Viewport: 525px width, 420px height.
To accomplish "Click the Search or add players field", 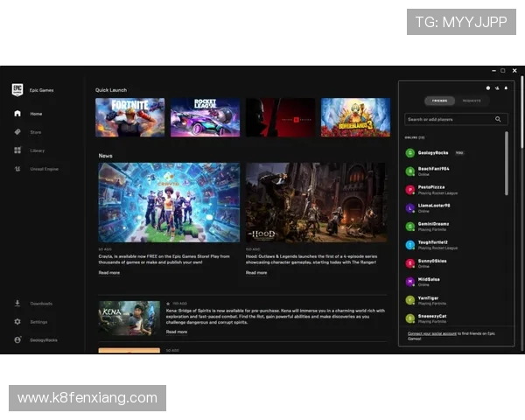I will pos(448,119).
